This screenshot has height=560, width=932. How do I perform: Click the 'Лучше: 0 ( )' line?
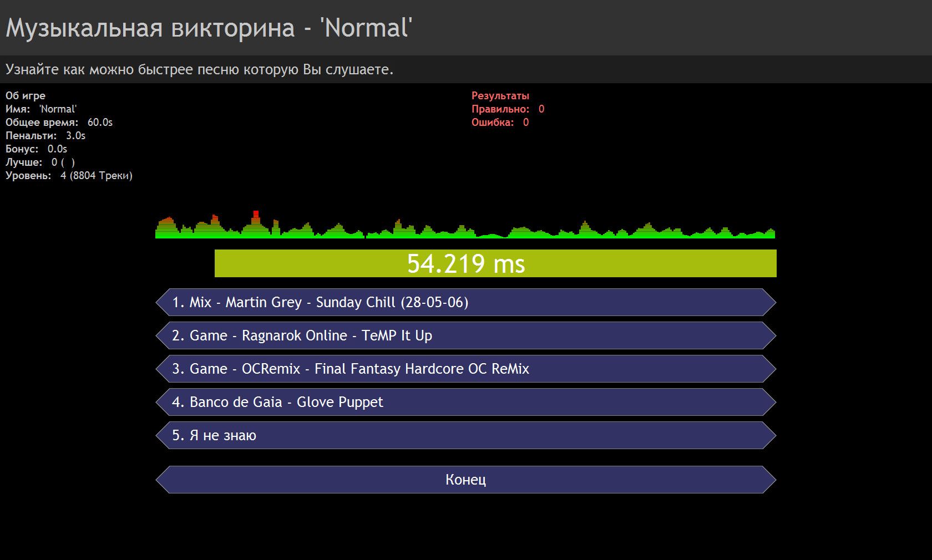click(40, 162)
